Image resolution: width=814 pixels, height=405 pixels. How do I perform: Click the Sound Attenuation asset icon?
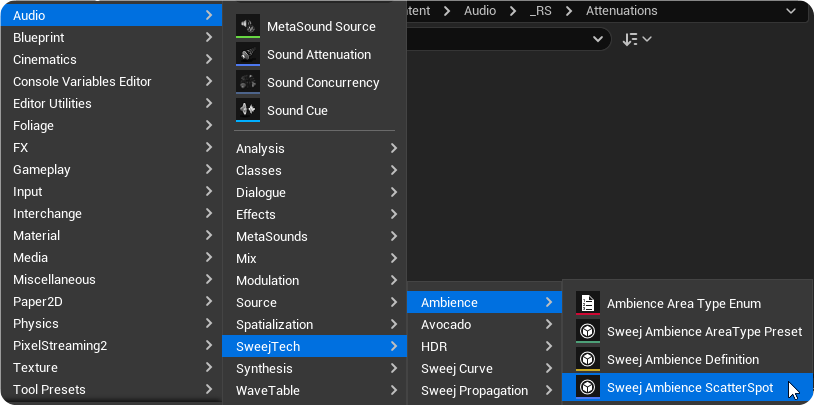pyautogui.click(x=248, y=53)
